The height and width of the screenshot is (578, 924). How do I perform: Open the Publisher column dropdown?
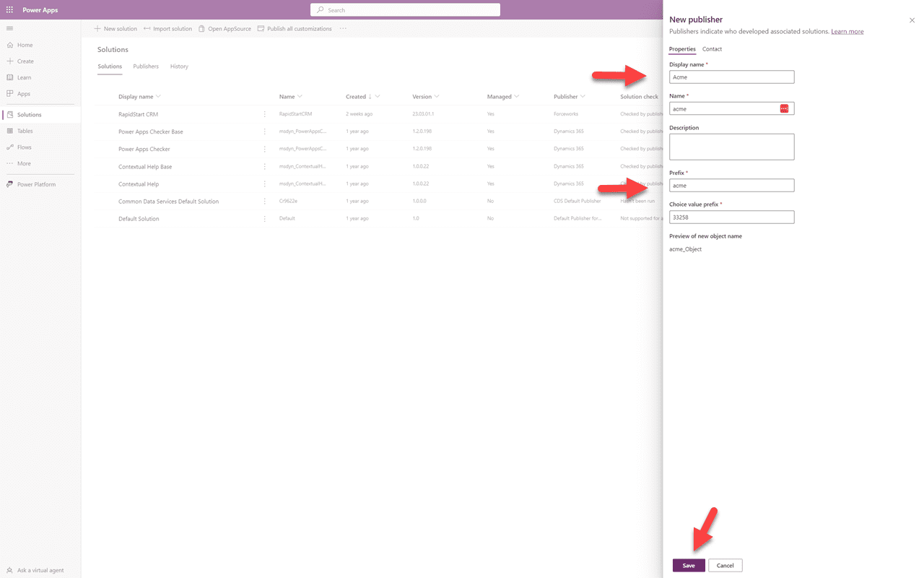click(583, 96)
